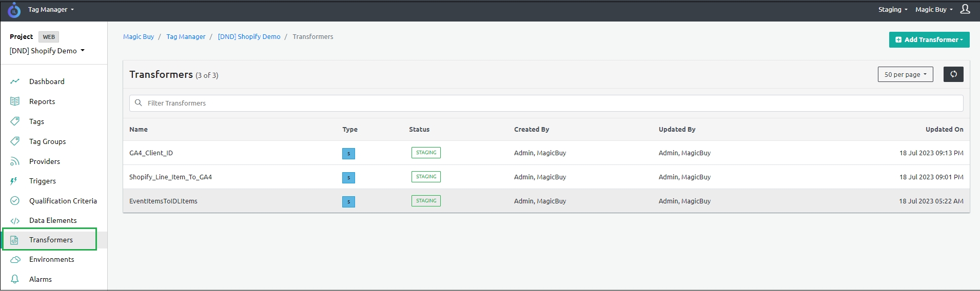Click the Environments cloud icon
980x291 pixels.
click(x=15, y=260)
